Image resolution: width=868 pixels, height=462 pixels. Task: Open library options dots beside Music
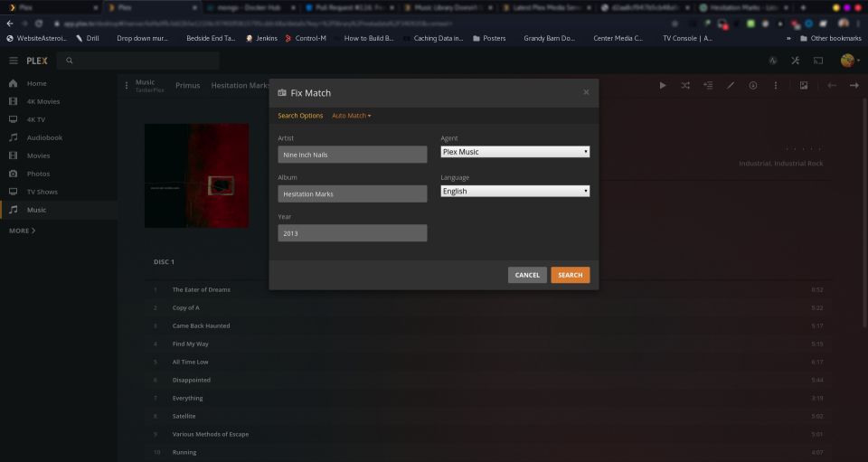point(127,85)
